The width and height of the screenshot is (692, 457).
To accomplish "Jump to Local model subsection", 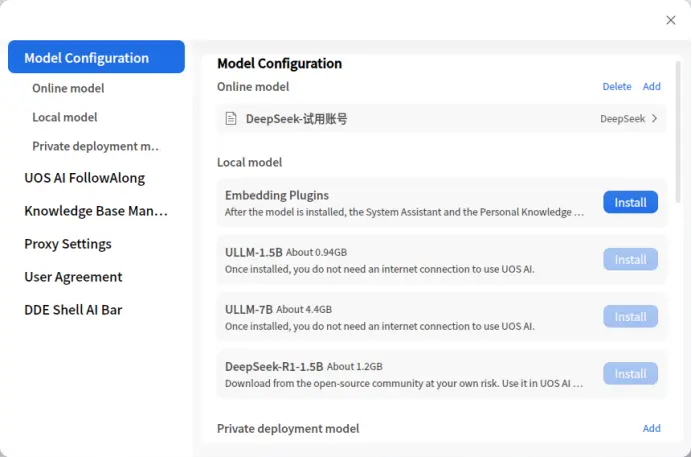I will (x=65, y=117).
